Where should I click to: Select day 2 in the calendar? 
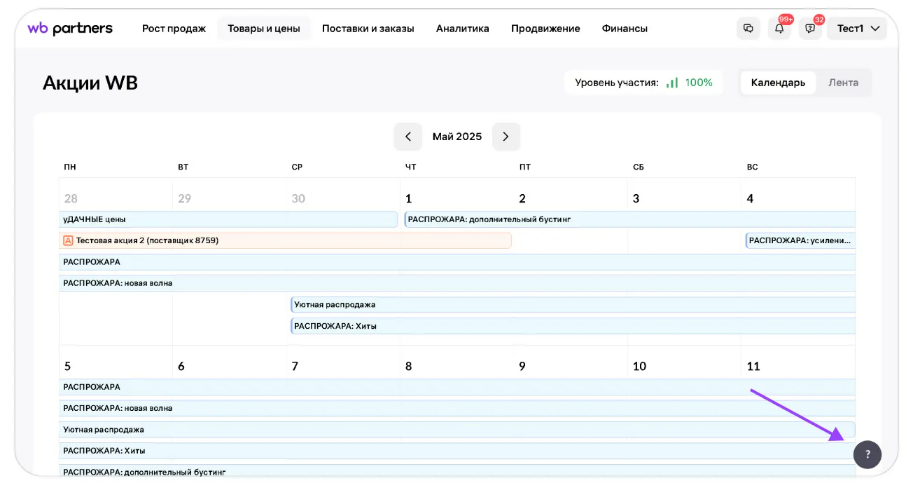[x=522, y=199]
